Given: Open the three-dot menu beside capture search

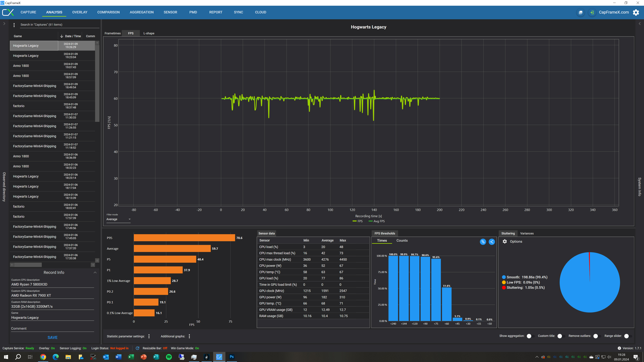Looking at the screenshot, I should 14,25.
